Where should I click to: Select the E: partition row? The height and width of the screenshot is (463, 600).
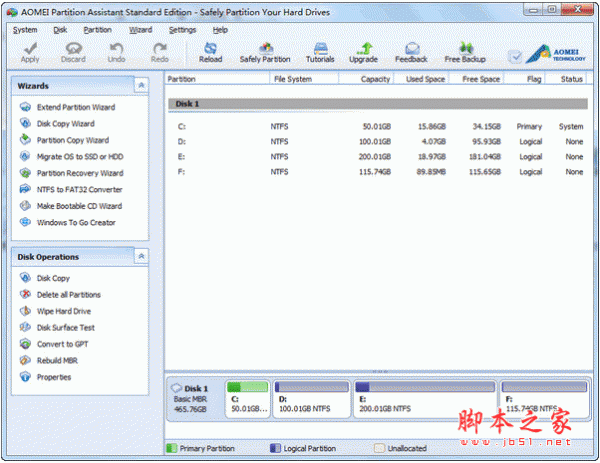(x=378, y=157)
